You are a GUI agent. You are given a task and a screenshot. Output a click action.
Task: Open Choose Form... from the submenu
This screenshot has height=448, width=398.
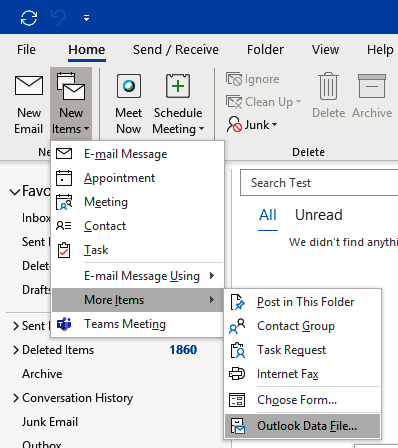click(x=303, y=400)
